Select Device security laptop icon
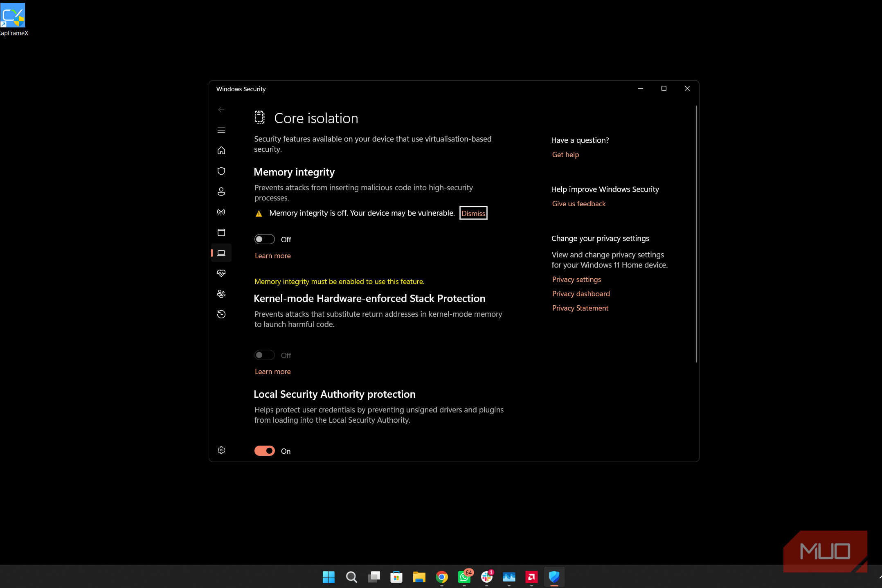Viewport: 882px width, 588px height. coord(221,253)
